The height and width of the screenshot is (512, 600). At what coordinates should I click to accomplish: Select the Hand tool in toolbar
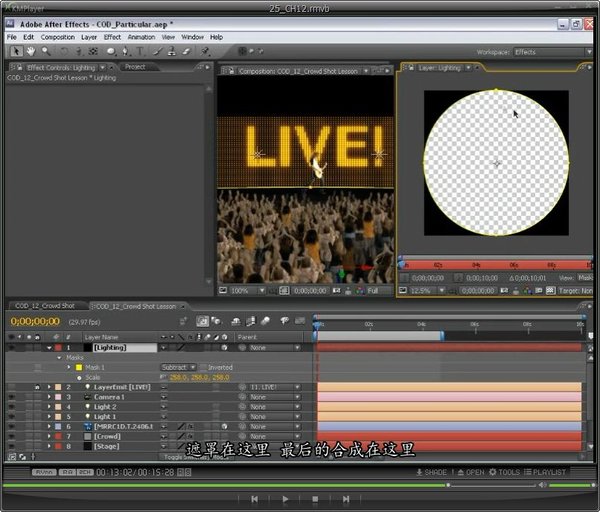(31, 51)
